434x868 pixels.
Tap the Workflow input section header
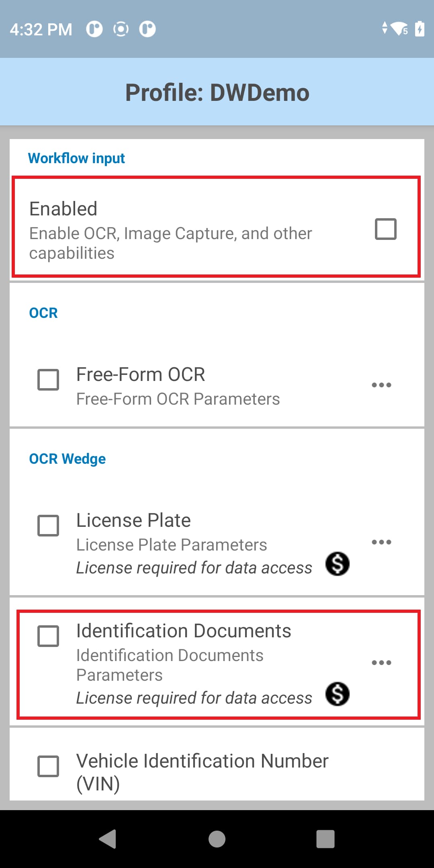coord(76,158)
